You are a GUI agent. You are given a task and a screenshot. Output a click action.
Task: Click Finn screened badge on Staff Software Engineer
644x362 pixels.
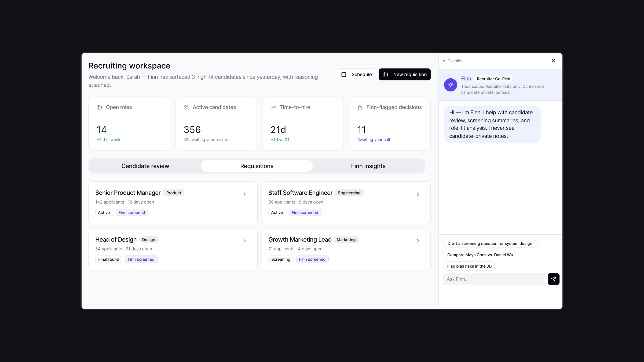point(305,212)
